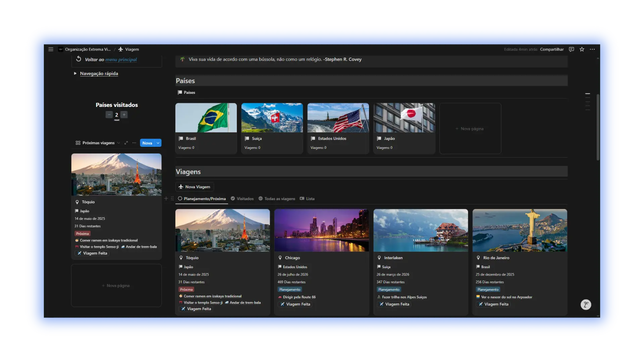The image size is (644, 362).
Task: Click the plus icon left of Planejamento tab
Action: [166, 198]
